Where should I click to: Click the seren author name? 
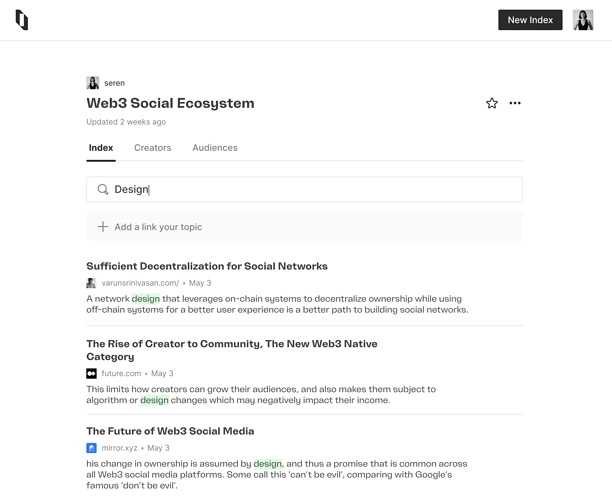coord(114,83)
